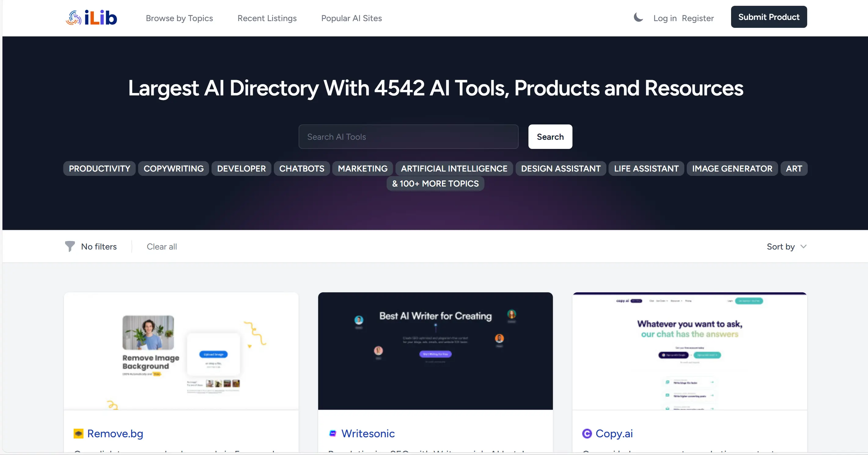Viewport: 868px width, 455px height.
Task: Toggle dark mode moon icon
Action: click(x=638, y=17)
